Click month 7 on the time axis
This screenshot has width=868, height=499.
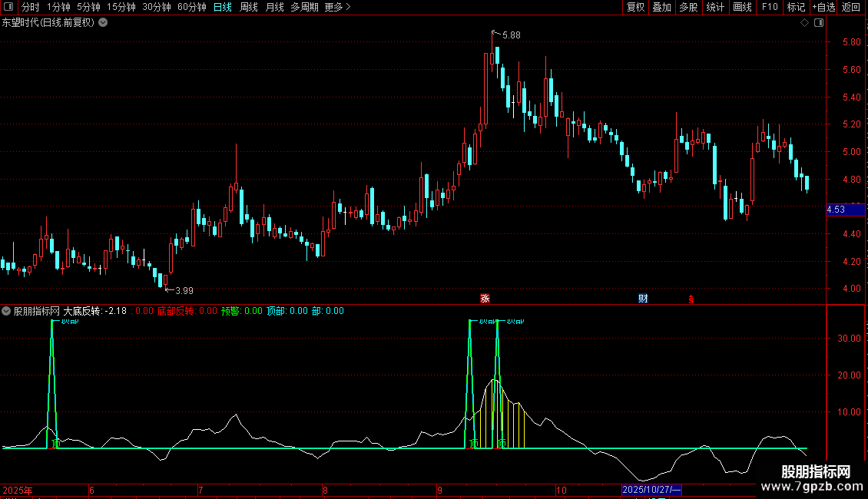(201, 490)
